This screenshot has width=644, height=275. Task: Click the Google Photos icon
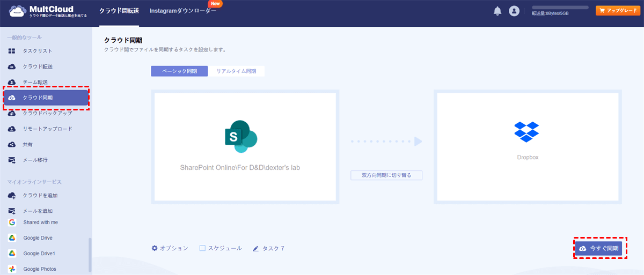click(12, 269)
